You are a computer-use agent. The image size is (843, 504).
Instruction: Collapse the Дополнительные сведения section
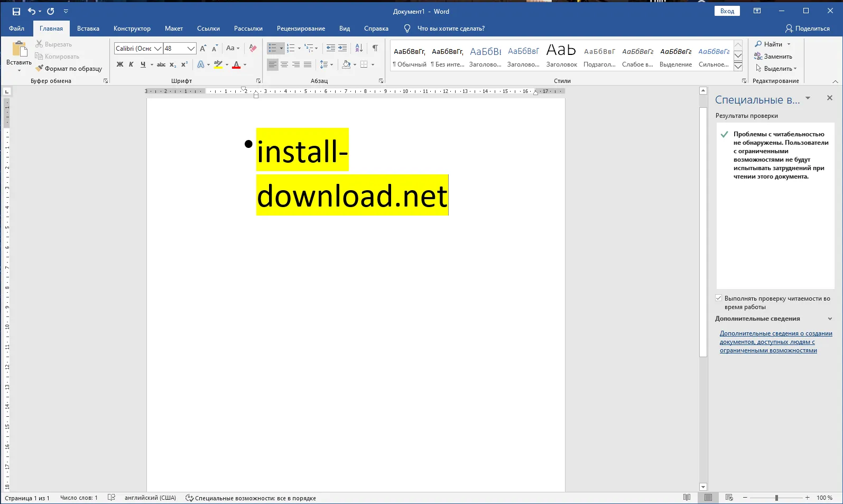click(x=830, y=319)
